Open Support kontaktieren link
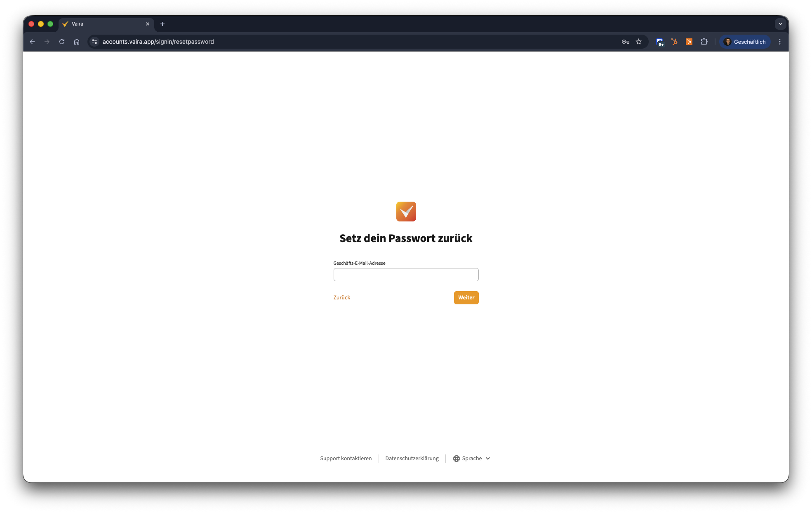This screenshot has width=812, height=513. pyautogui.click(x=346, y=459)
